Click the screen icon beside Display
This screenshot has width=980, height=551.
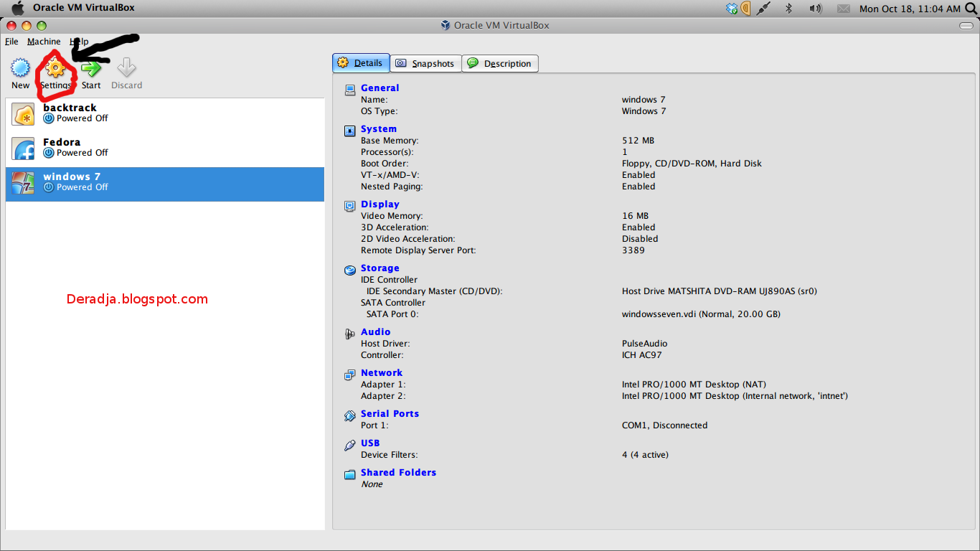pyautogui.click(x=350, y=206)
